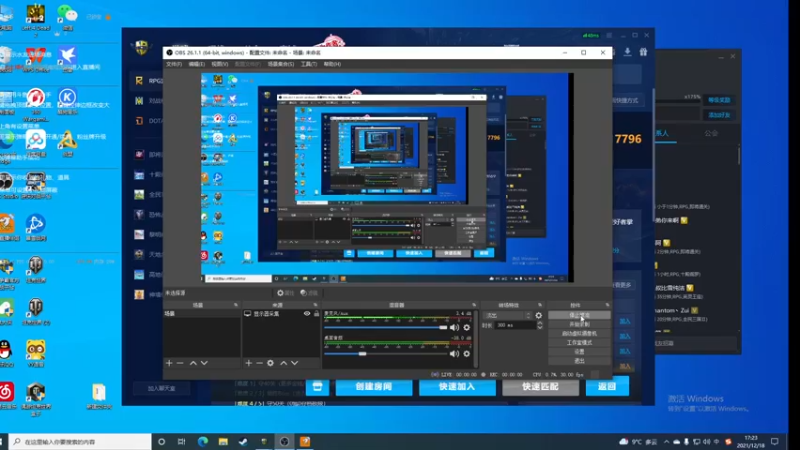
Task: Toggle the lock on 显示器采集 source
Action: (x=316, y=314)
